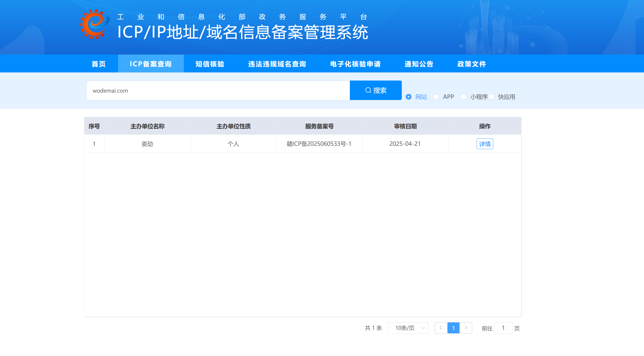The width and height of the screenshot is (644, 356).
Task: Click page number 1 button
Action: point(453,328)
